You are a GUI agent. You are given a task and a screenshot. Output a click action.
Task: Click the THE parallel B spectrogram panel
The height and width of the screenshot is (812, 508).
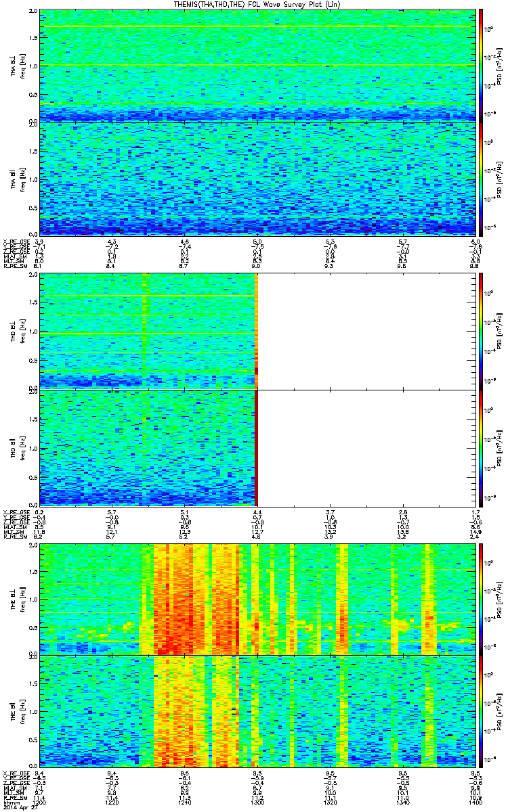click(x=257, y=710)
